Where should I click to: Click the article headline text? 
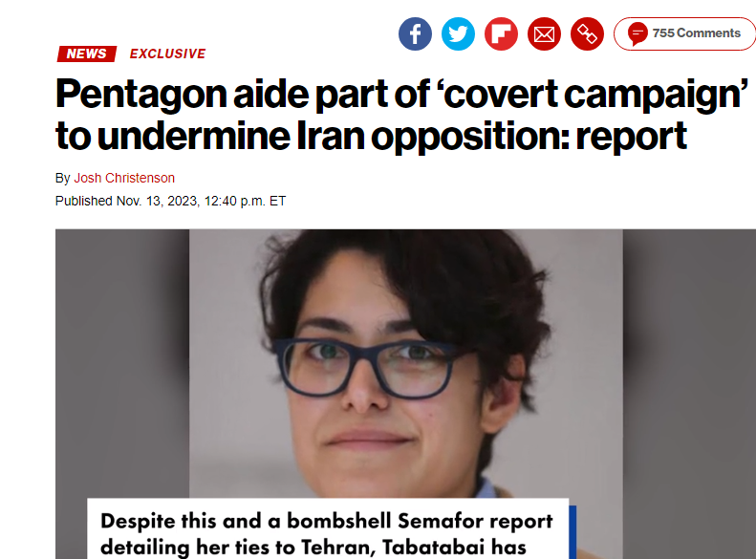(401, 115)
